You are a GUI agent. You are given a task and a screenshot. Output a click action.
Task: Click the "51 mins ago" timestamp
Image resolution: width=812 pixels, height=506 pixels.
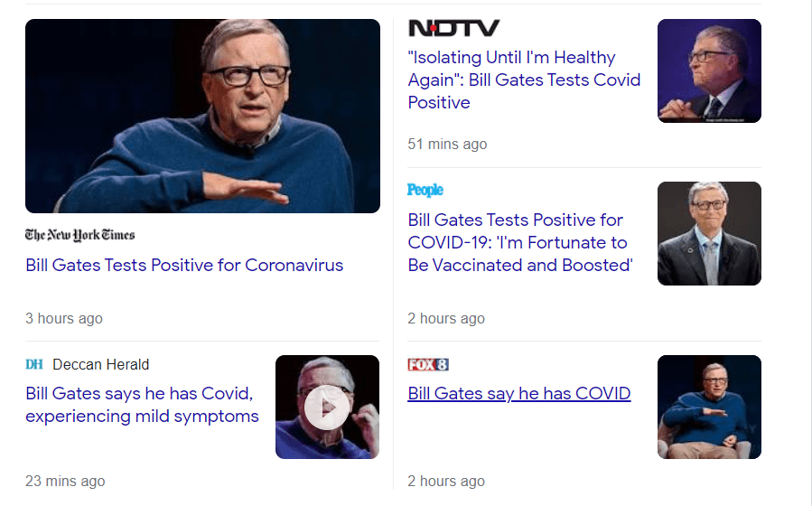click(x=447, y=144)
